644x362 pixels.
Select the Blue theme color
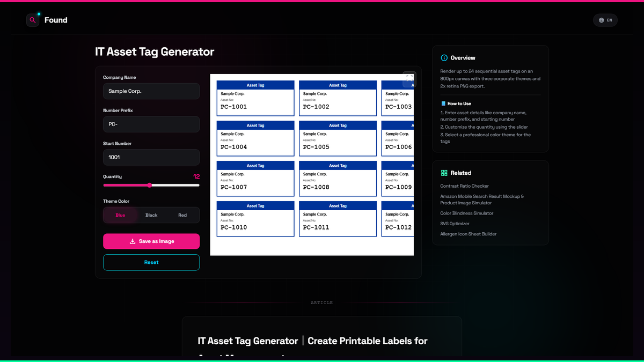[x=120, y=215]
